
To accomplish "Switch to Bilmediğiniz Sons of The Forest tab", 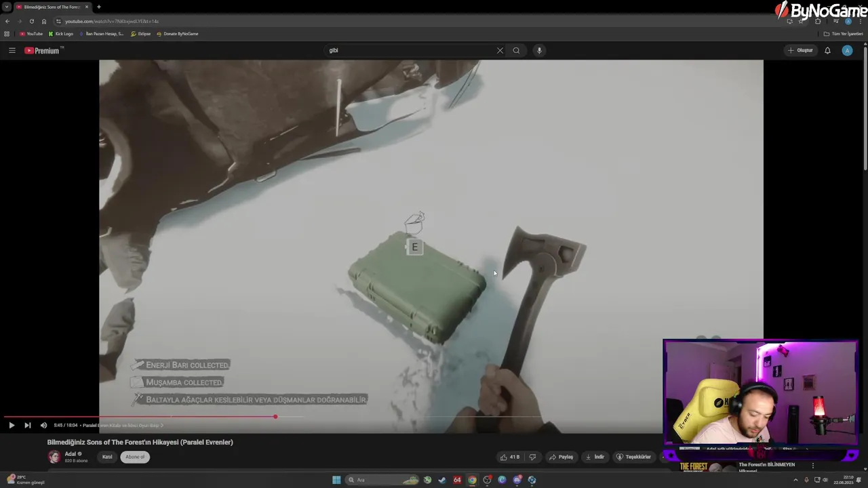I will coord(52,7).
